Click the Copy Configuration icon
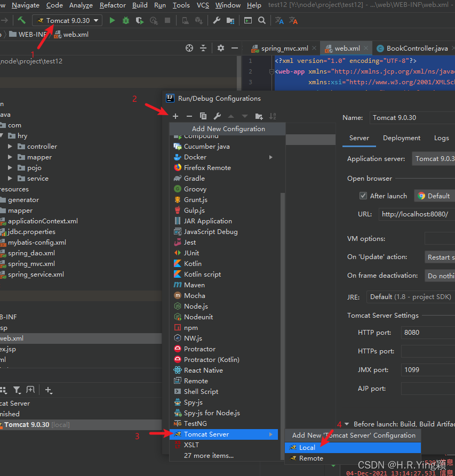This screenshot has width=455, height=476. point(203,116)
